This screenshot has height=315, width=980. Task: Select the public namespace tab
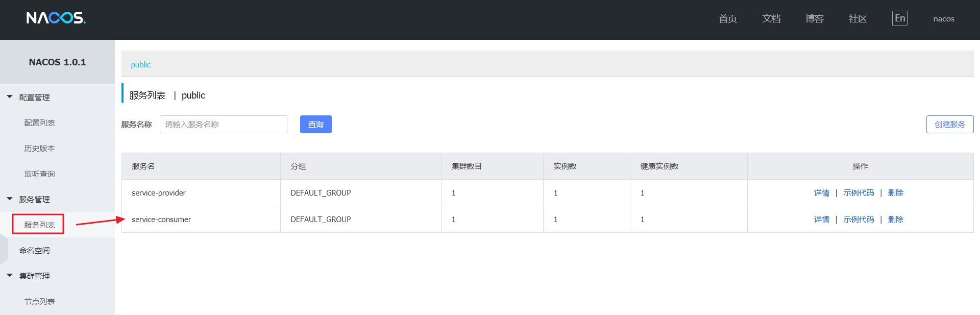141,65
